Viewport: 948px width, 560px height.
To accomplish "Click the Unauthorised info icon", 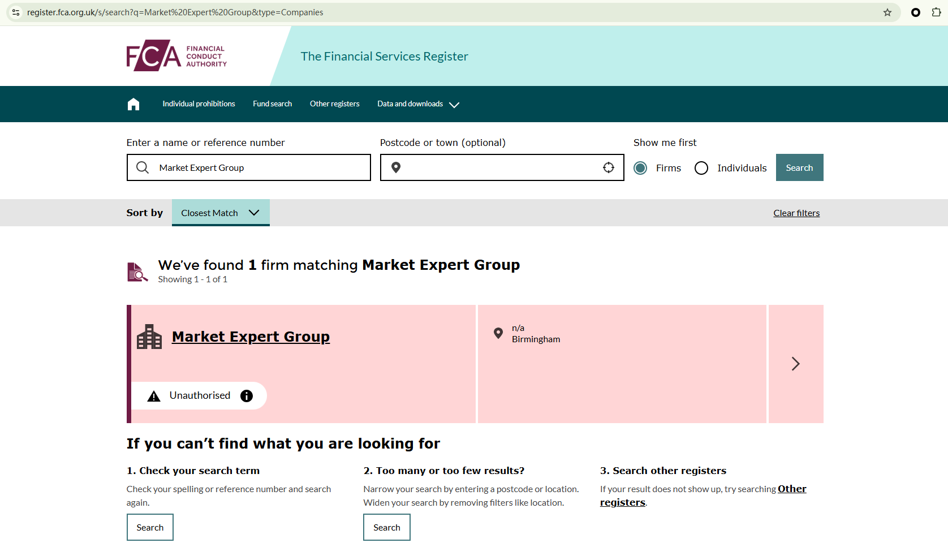I will point(247,396).
